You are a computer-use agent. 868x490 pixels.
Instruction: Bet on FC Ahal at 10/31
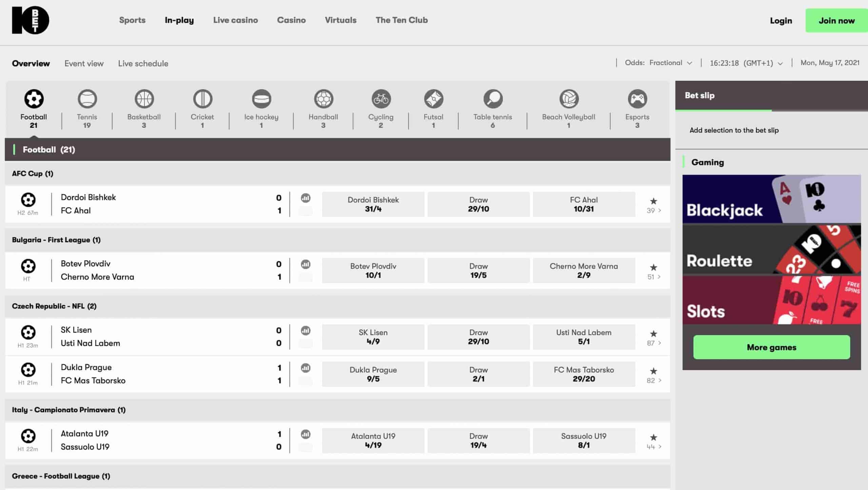(584, 204)
